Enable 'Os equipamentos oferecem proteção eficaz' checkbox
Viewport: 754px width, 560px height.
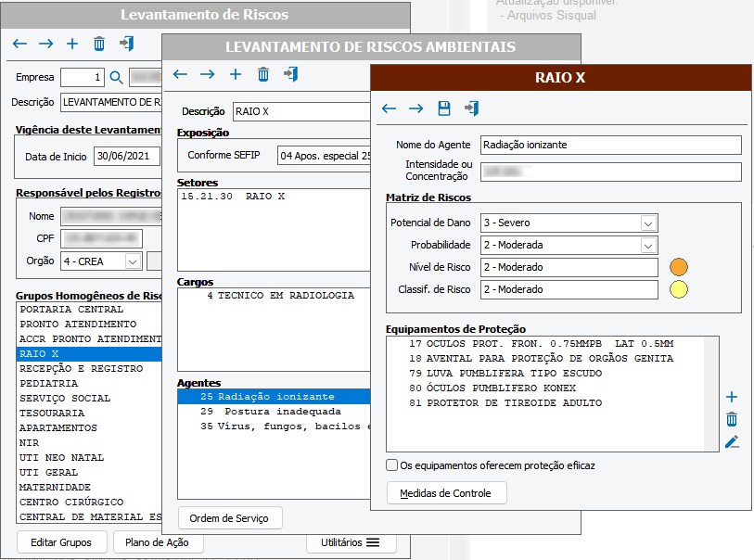[391, 465]
